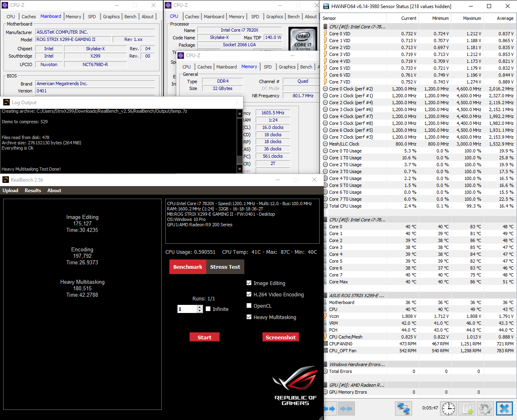Click the RealBench 2.56 title bar icon
517x420 pixels.
pos(6,180)
